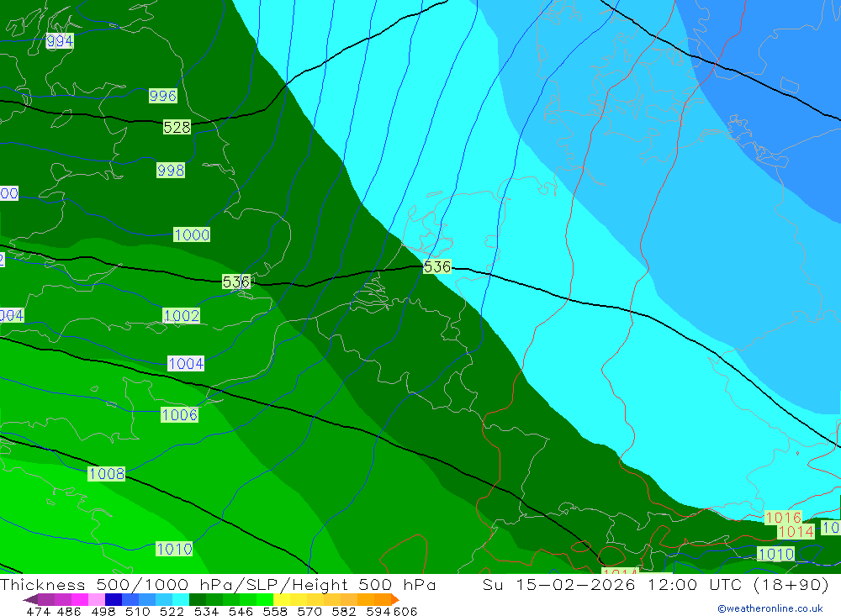Click the 534 legend value

(x=206, y=612)
